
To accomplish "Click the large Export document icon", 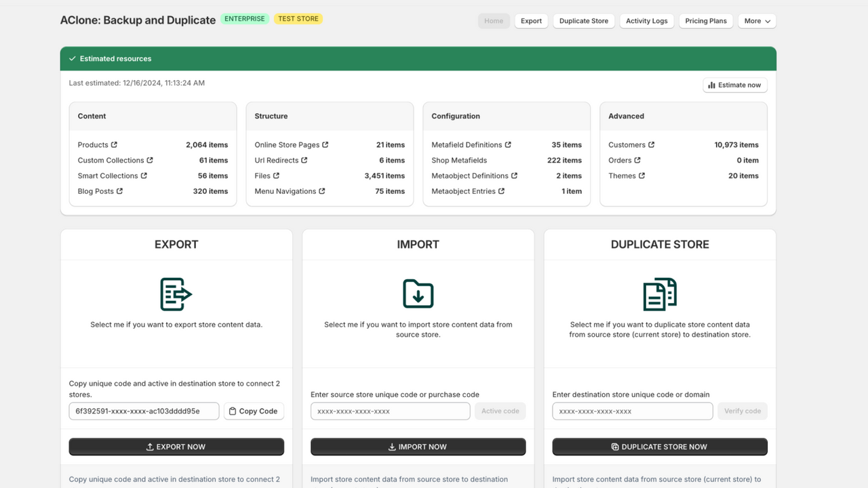I will (x=176, y=294).
